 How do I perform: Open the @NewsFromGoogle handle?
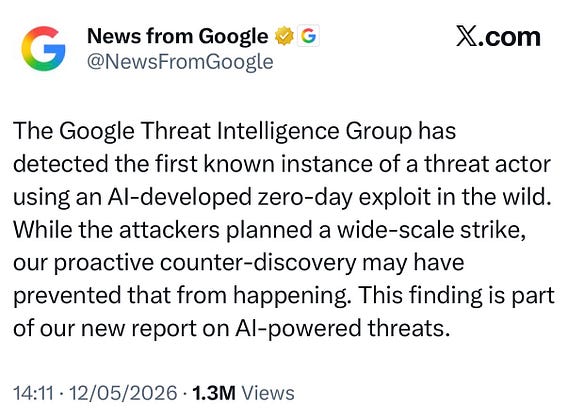180,62
